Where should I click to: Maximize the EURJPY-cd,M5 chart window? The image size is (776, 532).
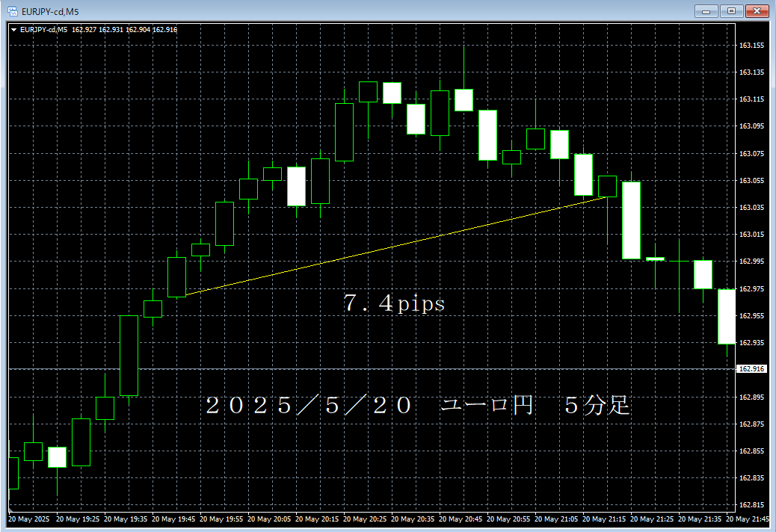click(x=731, y=11)
